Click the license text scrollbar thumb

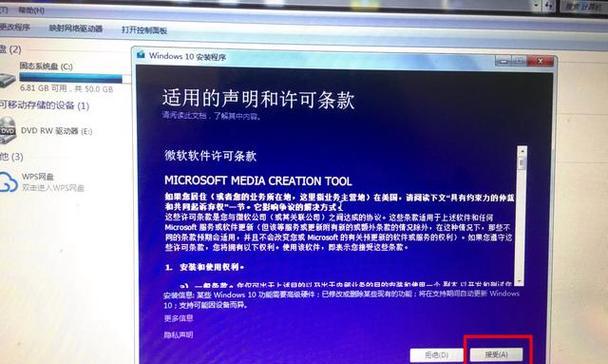tap(522, 162)
